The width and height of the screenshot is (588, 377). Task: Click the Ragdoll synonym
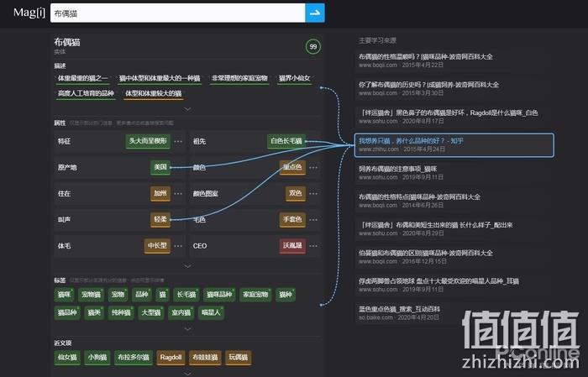pyautogui.click(x=171, y=358)
